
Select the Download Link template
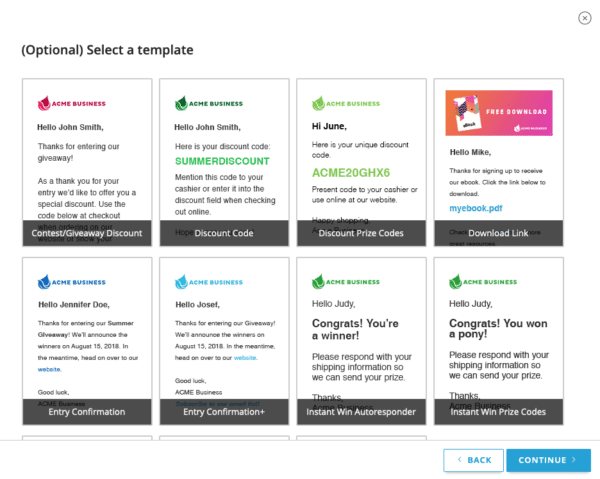pos(498,162)
